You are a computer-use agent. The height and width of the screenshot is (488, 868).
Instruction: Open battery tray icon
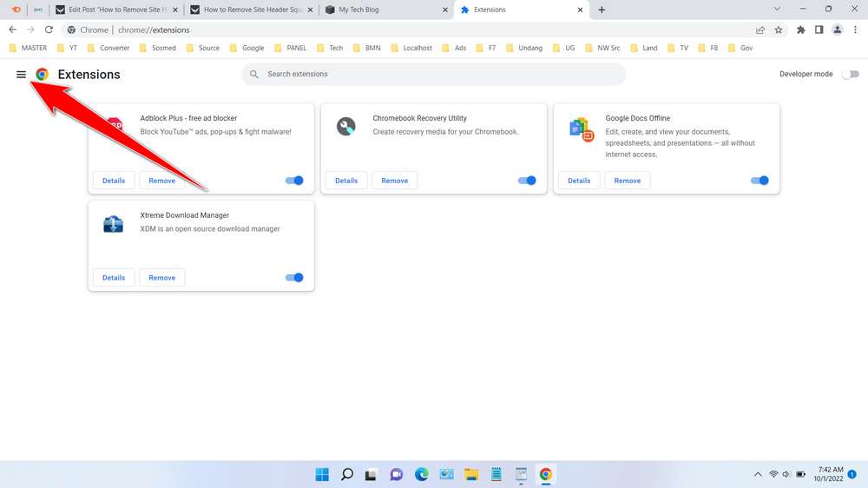(800, 474)
